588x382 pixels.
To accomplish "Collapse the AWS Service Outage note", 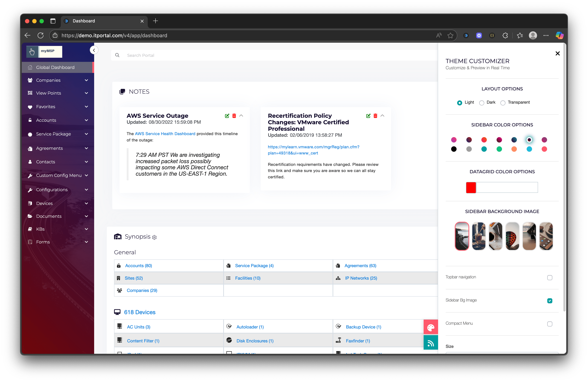I will pyautogui.click(x=241, y=116).
